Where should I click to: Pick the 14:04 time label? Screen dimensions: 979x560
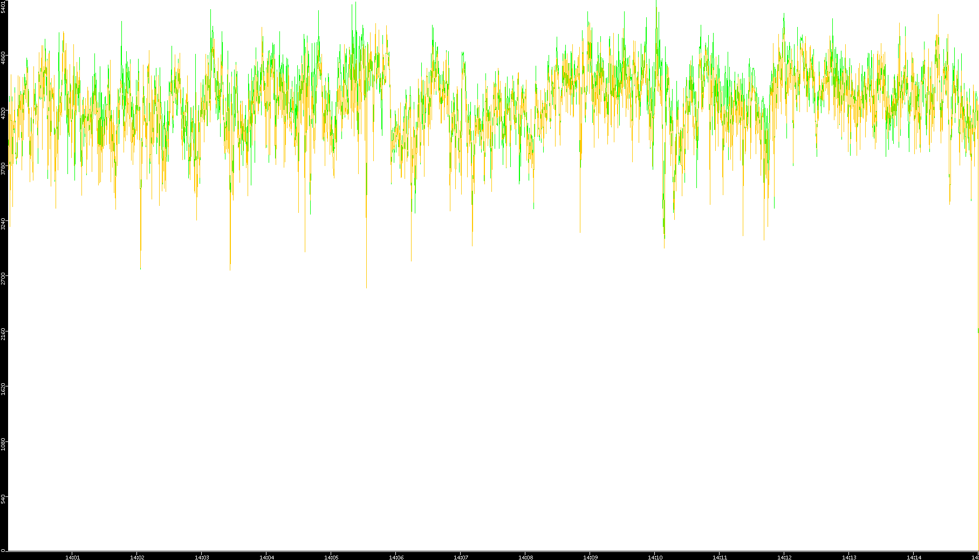click(x=266, y=557)
